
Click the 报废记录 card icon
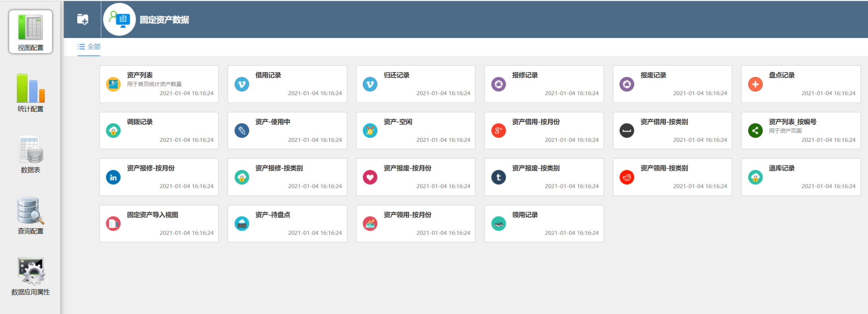click(x=627, y=84)
